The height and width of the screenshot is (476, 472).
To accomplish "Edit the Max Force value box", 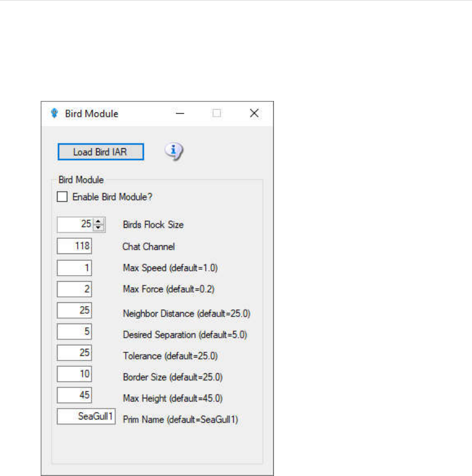I will coord(74,289).
